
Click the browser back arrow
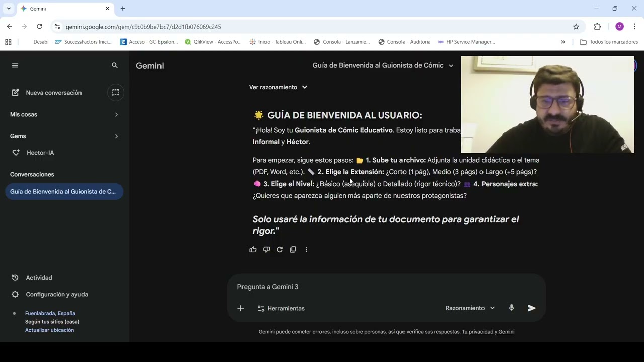[9, 27]
